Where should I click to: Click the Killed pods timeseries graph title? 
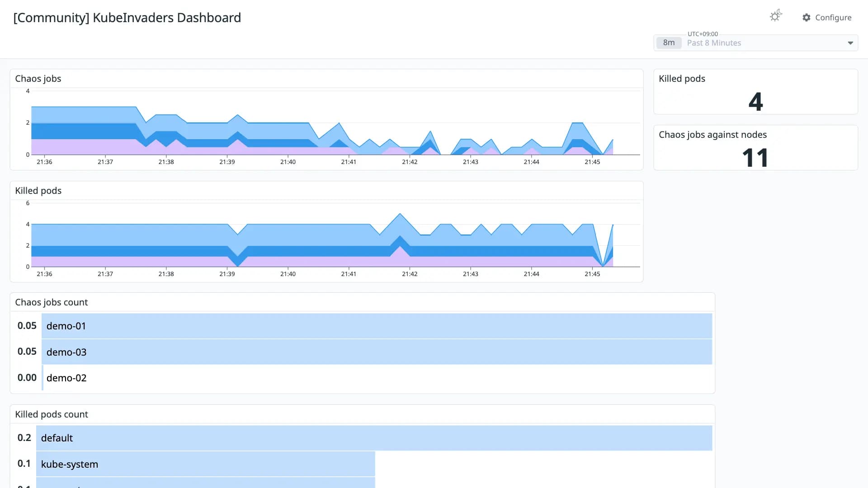click(38, 191)
